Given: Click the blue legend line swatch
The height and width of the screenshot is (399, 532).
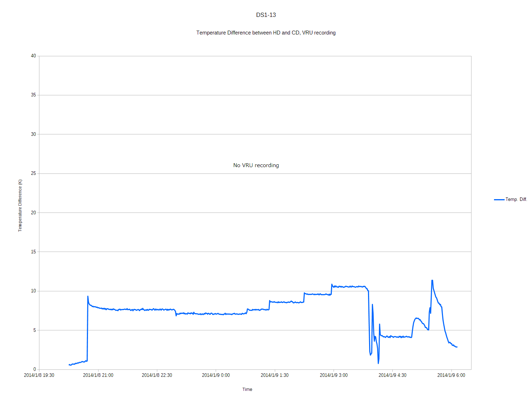Looking at the screenshot, I should (x=499, y=199).
